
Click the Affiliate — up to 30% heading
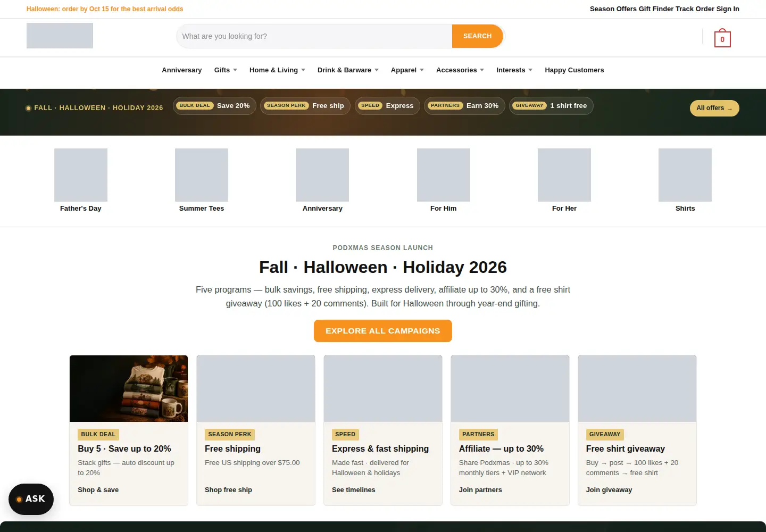502,449
